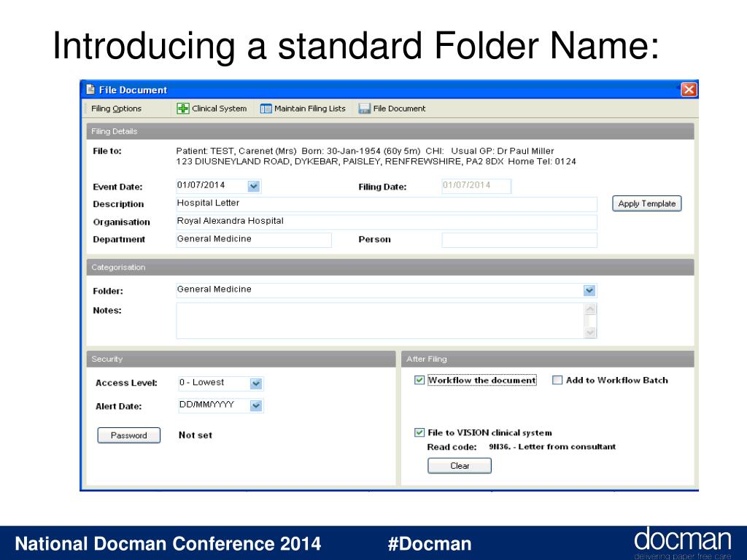
Task: Untick the Workflow the document checkbox
Action: pyautogui.click(x=419, y=380)
